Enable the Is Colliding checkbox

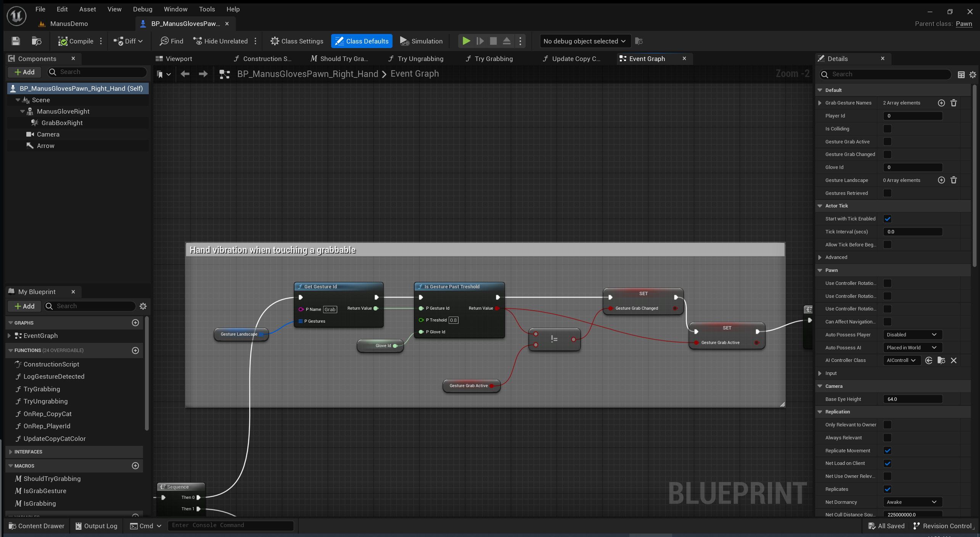point(887,129)
